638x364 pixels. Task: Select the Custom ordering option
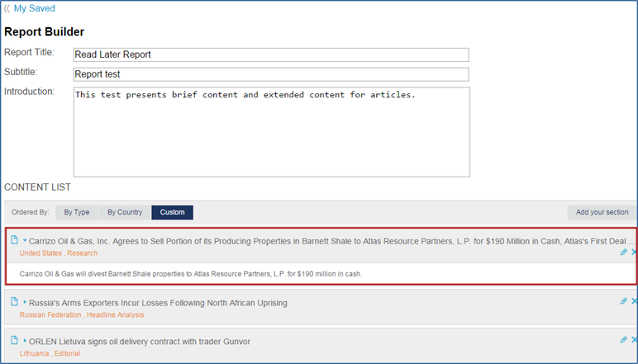pos(172,212)
